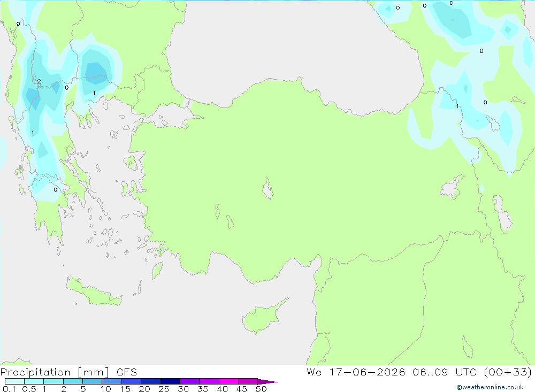Select the 45–50 mm legend color swatch
The width and height of the screenshot is (535, 392).
click(x=248, y=381)
